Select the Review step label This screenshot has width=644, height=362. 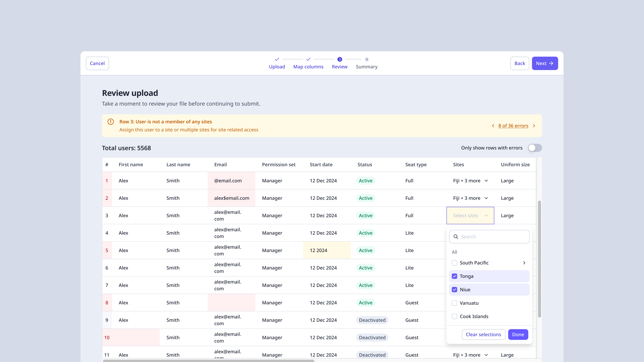339,67
